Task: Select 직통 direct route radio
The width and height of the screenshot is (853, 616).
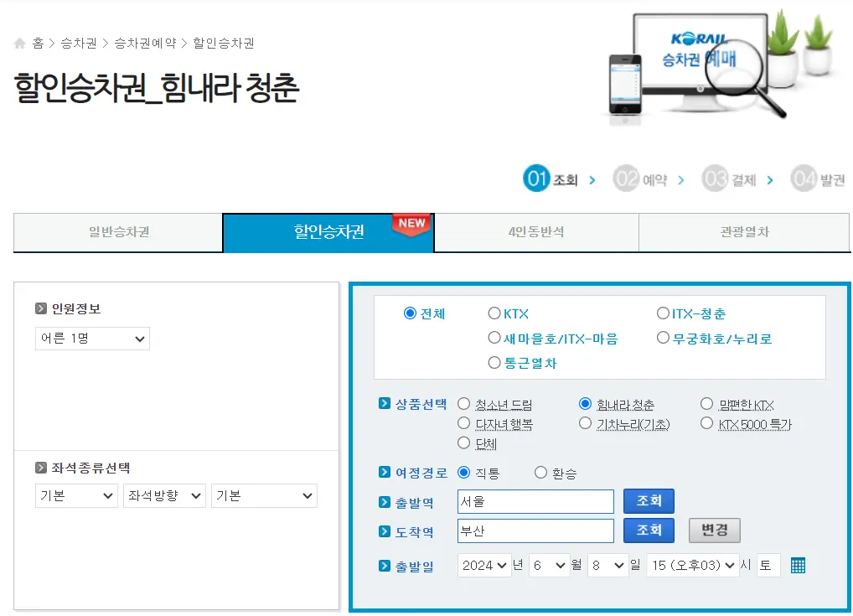Action: coord(463,473)
